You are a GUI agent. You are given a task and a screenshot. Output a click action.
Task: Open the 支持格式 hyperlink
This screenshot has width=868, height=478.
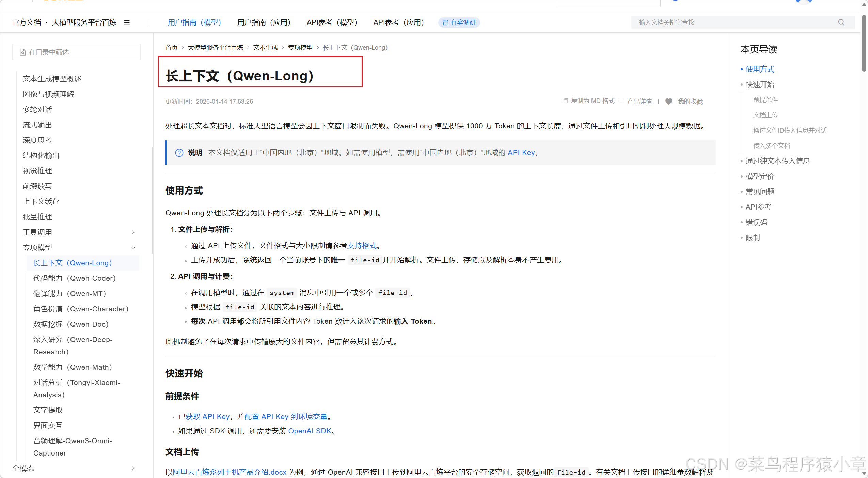pos(362,245)
